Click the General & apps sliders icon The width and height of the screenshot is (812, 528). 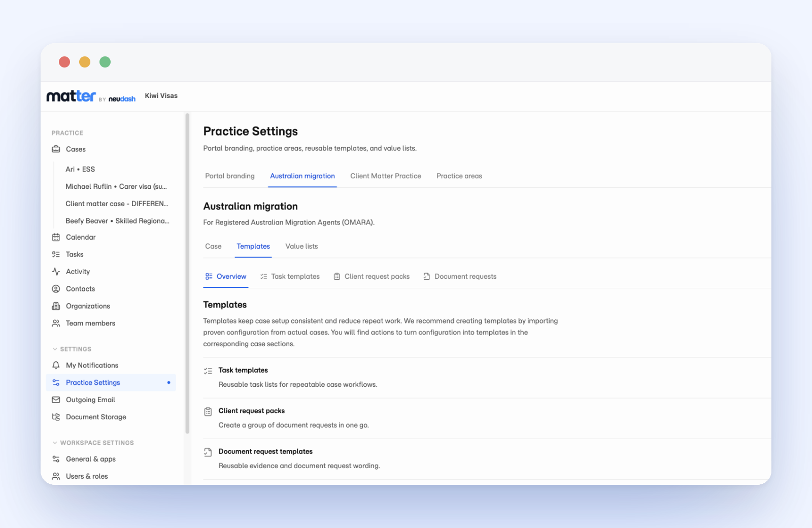point(56,459)
